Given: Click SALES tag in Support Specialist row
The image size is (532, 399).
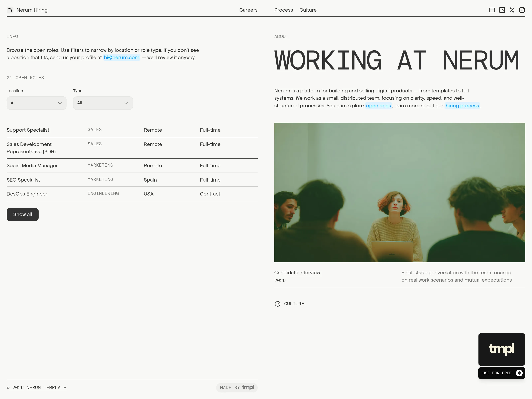Looking at the screenshot, I should point(95,129).
